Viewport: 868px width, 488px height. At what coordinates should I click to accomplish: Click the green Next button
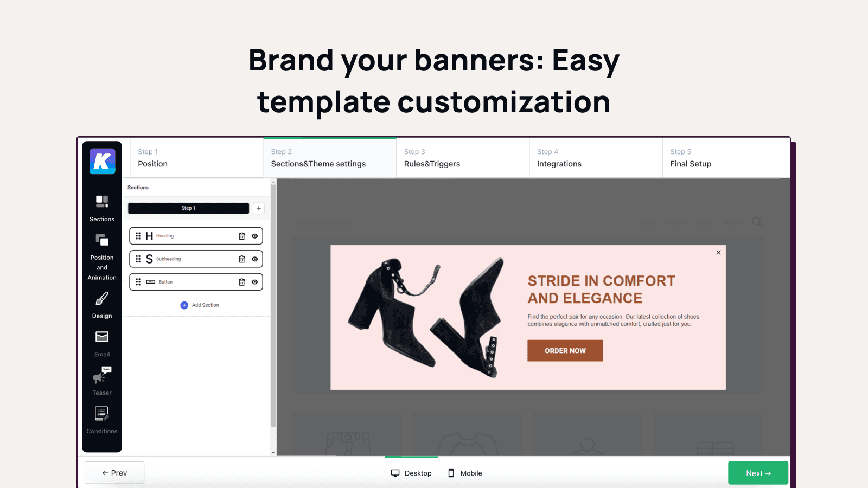(757, 473)
